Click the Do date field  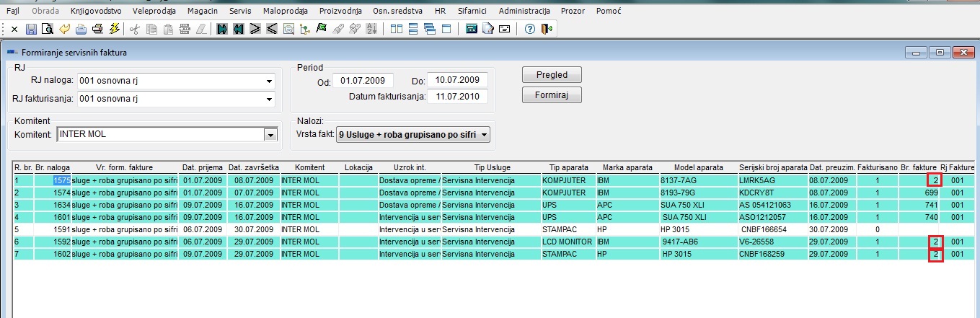457,80
